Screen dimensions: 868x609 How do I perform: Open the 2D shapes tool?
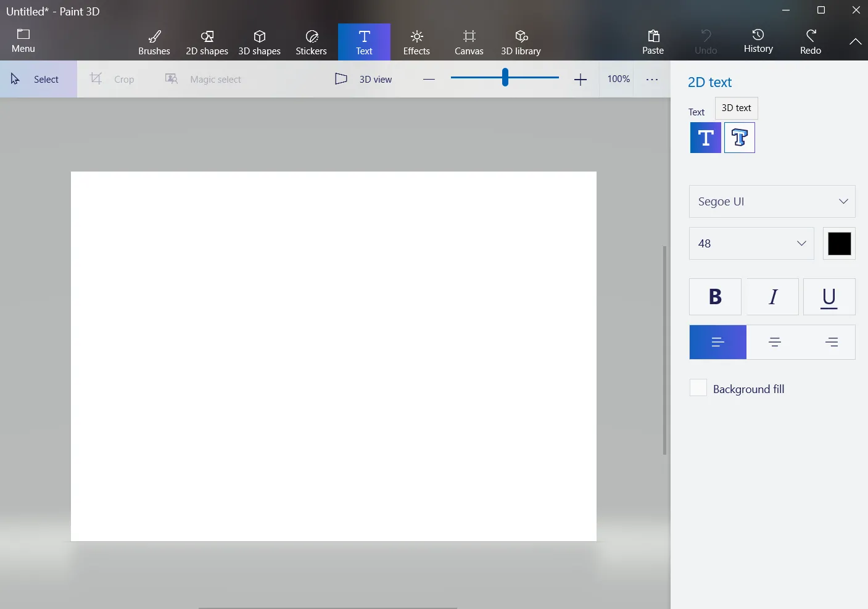pyautogui.click(x=206, y=41)
